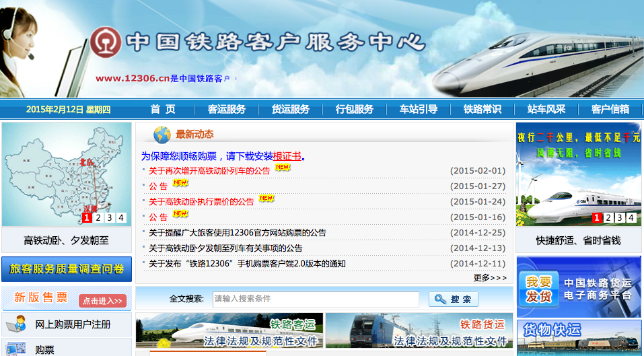Click the date 2015年2月12日 星期四
Screen dimensions: 644x356
(x=69, y=110)
